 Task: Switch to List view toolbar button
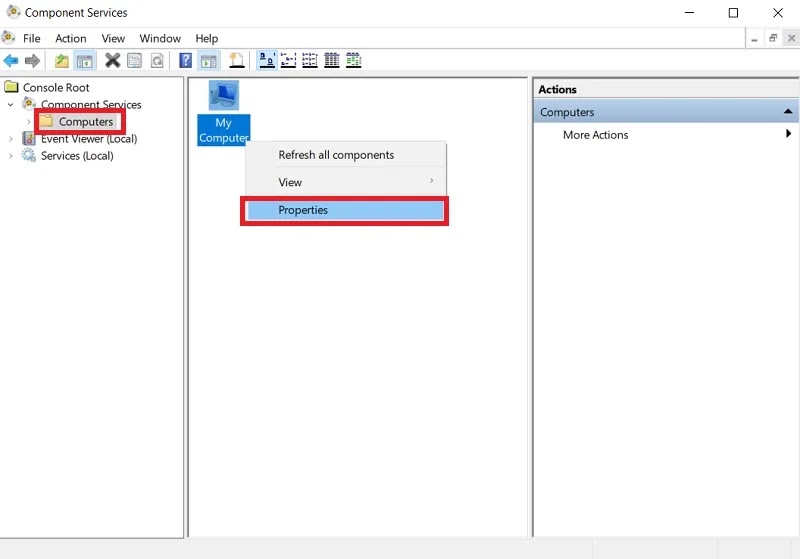(x=310, y=60)
